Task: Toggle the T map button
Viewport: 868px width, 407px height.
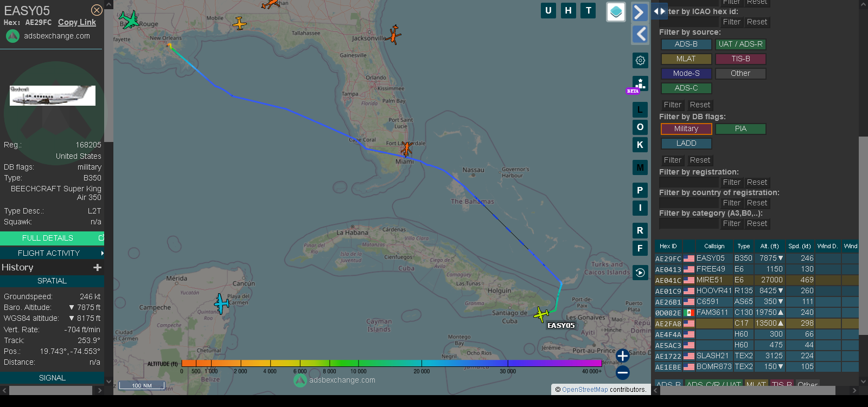Action: tap(589, 10)
